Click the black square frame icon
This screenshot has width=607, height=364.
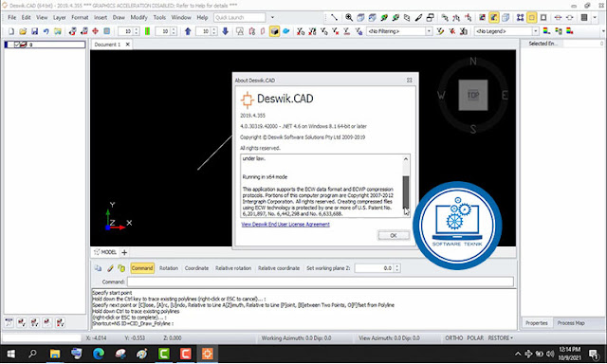[x=543, y=17]
